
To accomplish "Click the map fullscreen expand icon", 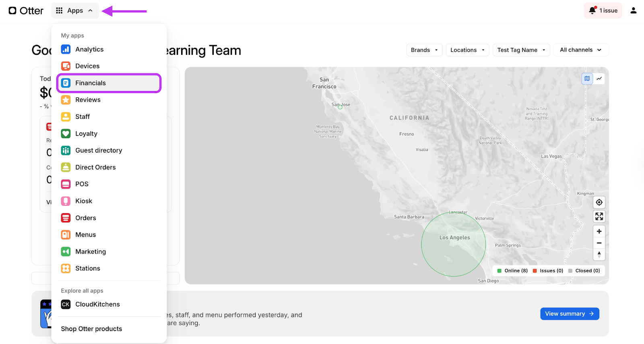I will tap(599, 217).
